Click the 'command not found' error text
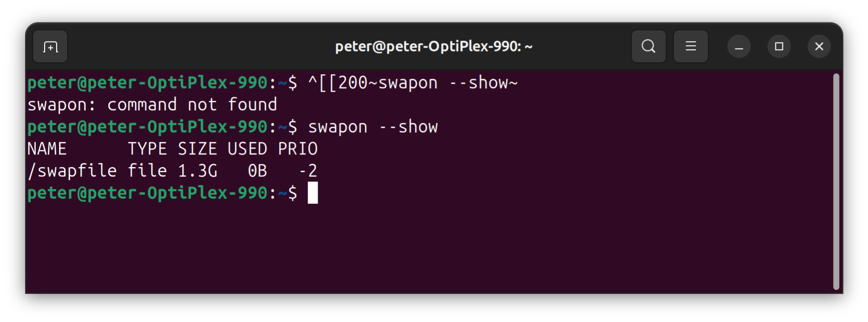The image size is (868, 322). [192, 105]
